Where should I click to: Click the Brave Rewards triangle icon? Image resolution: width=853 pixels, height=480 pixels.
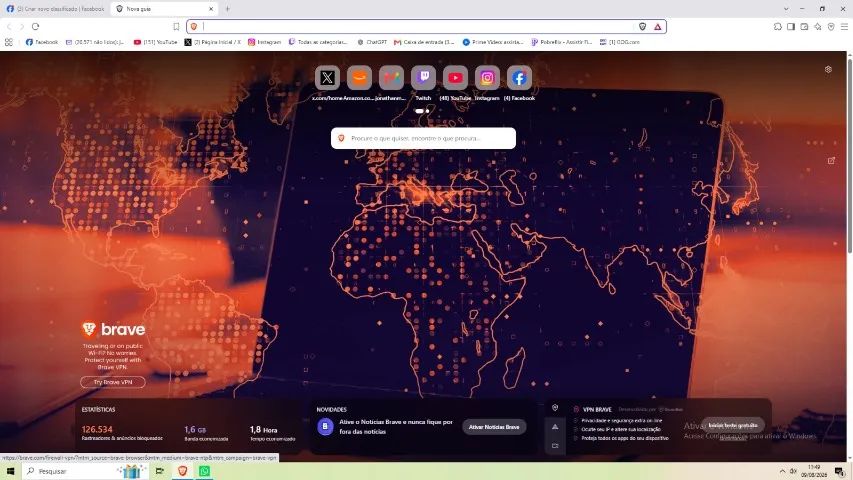658,26
